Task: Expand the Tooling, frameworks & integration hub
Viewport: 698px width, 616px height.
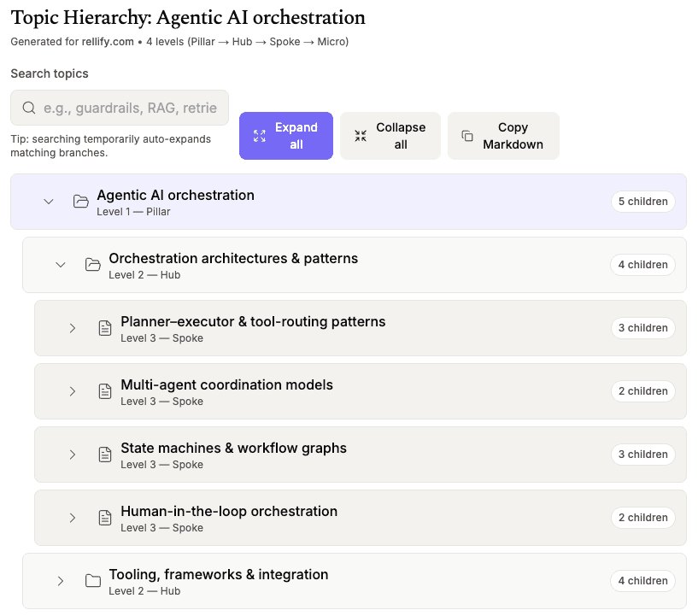Action: click(x=61, y=581)
